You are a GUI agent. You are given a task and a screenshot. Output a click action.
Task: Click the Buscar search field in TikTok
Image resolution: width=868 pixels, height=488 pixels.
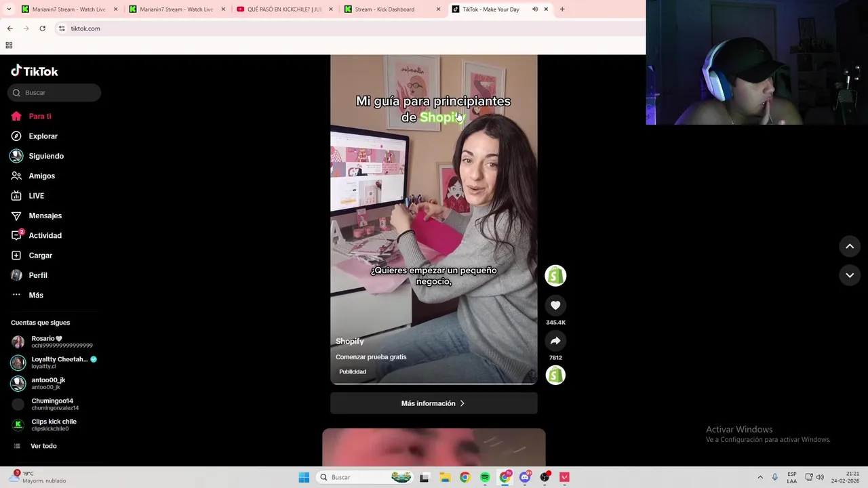(x=54, y=93)
